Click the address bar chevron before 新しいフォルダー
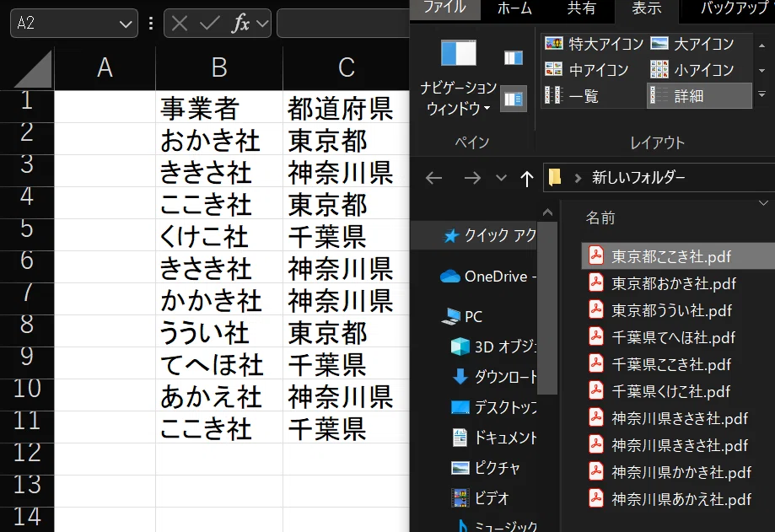This screenshot has height=532, width=775. point(578,178)
